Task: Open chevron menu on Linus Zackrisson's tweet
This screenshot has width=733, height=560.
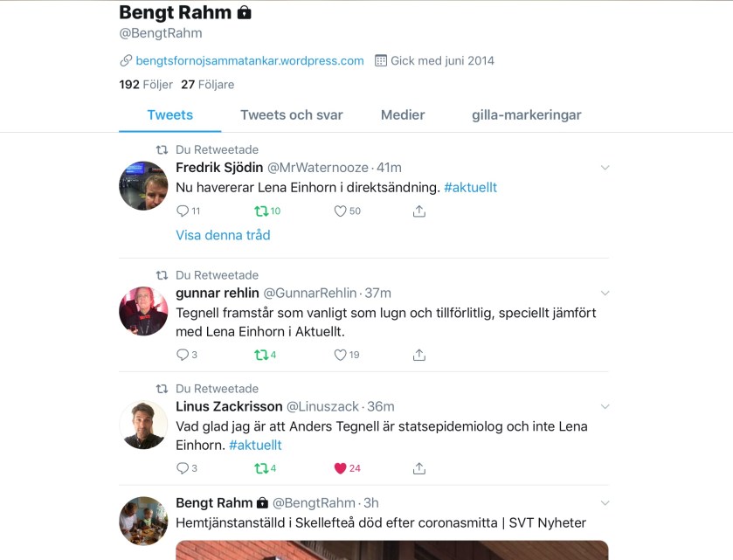Action: click(x=605, y=407)
